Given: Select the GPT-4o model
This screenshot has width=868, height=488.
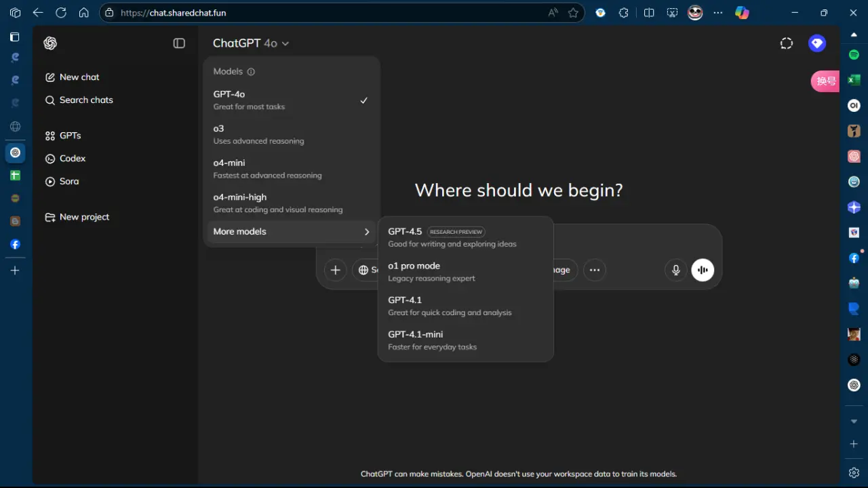Looking at the screenshot, I should tap(291, 100).
